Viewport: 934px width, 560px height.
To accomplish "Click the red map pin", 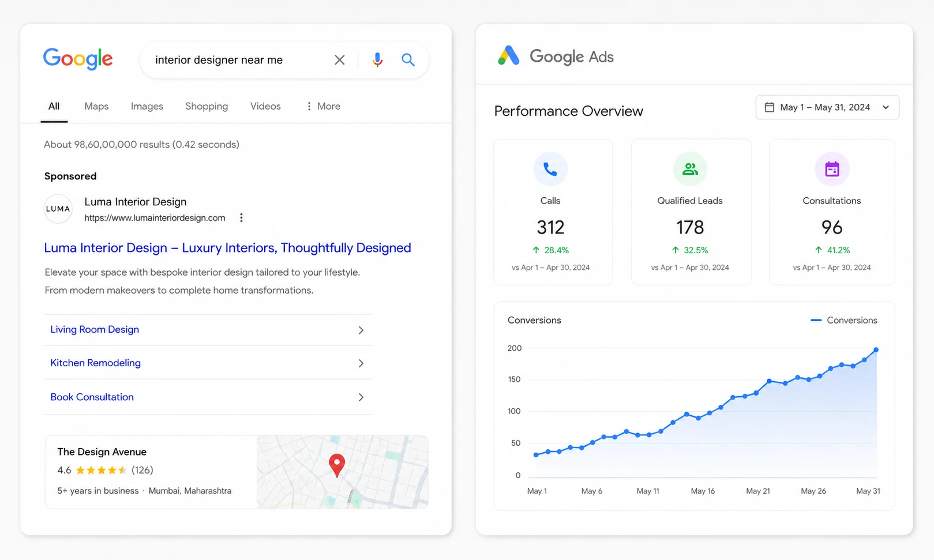I will (x=337, y=465).
